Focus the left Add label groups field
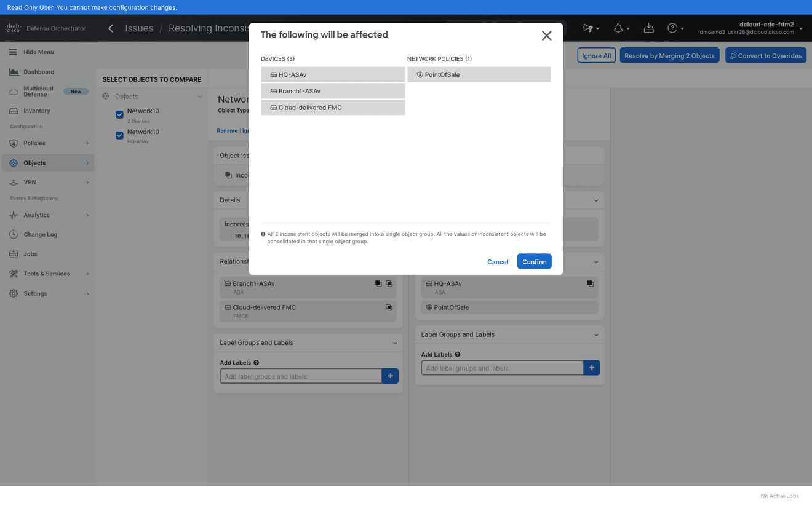Viewport: 812px width, 506px height. pos(301,376)
